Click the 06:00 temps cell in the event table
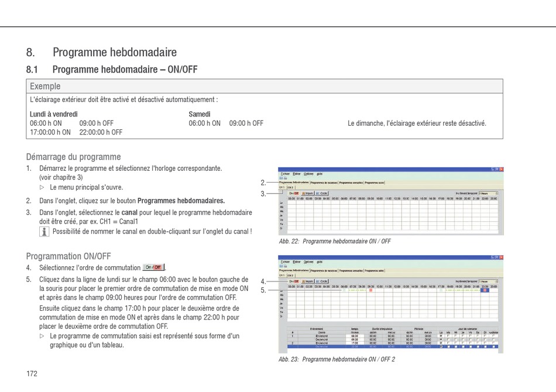The height and width of the screenshot is (392, 556). pos(355,336)
